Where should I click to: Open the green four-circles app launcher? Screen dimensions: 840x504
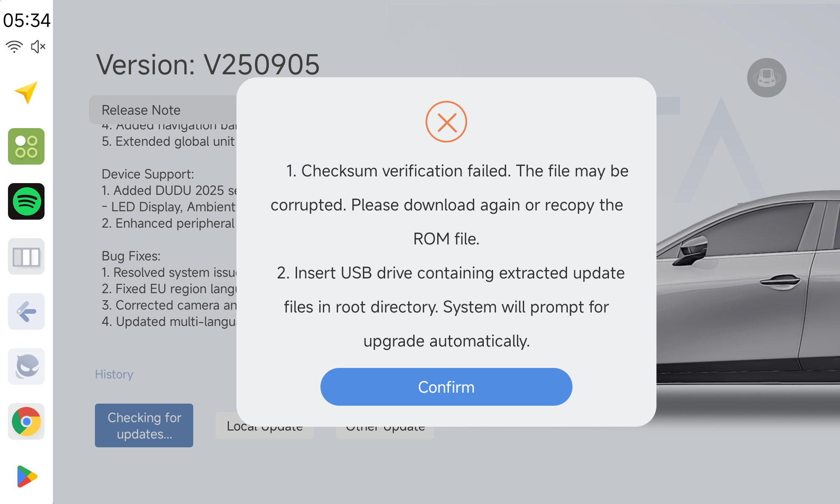click(26, 146)
